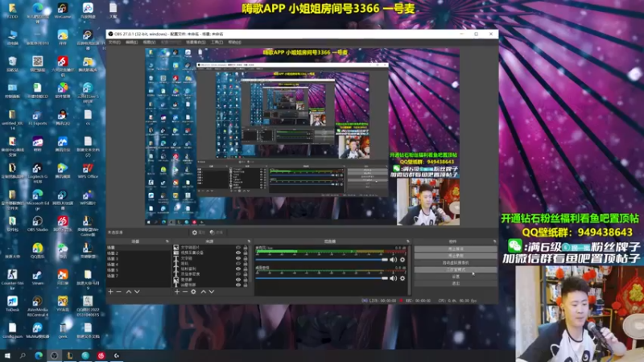
Task: Open 文件(F) menu in OBS
Action: pyautogui.click(x=114, y=43)
